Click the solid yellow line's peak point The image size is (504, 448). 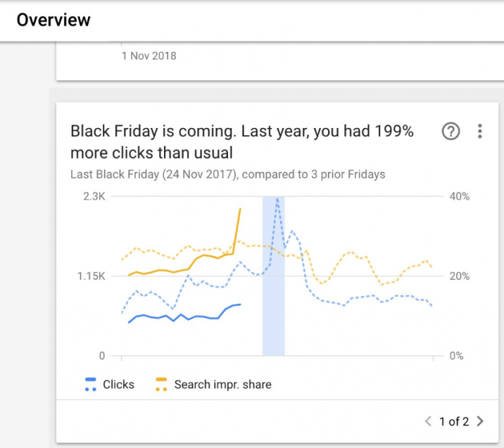(x=240, y=209)
